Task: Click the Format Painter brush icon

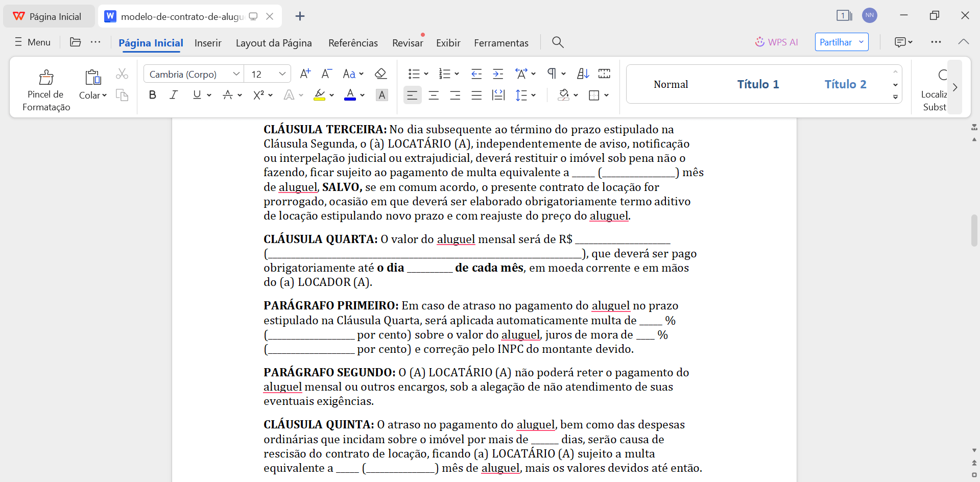Action: click(46, 78)
